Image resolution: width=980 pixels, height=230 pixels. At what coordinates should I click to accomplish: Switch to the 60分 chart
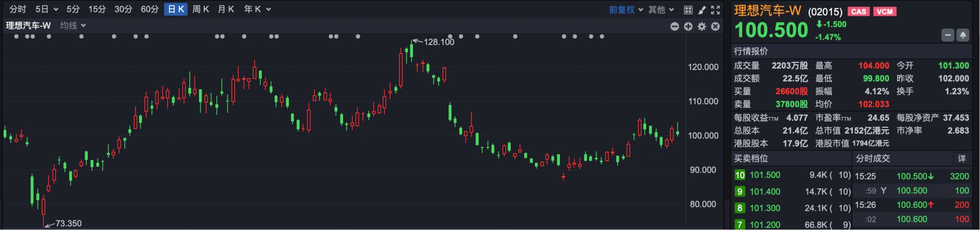[x=150, y=9]
